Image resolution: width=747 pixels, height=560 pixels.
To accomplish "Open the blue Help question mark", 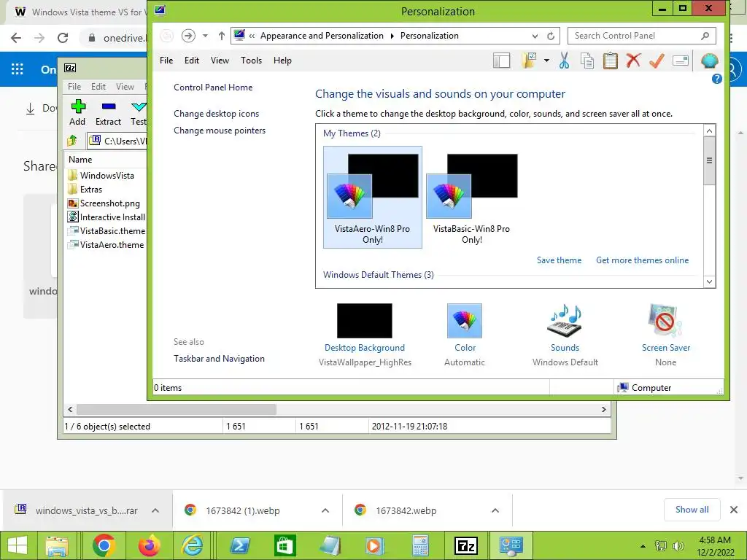I will coord(716,79).
